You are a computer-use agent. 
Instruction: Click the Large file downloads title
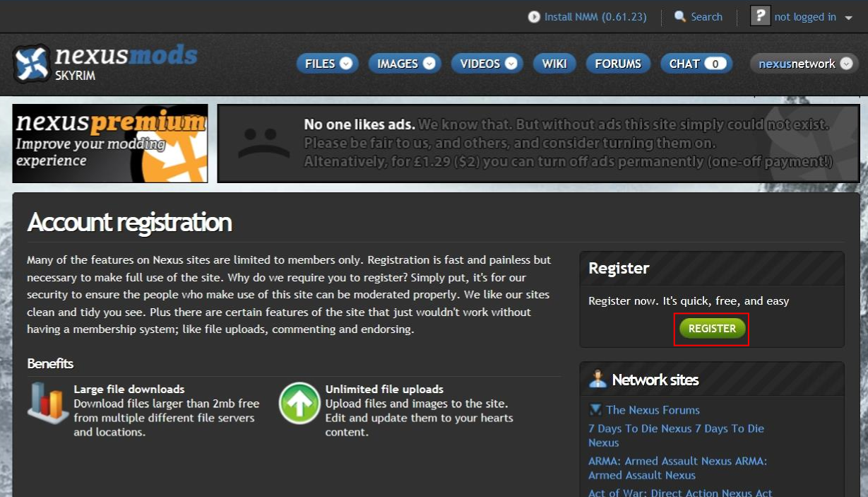tap(129, 389)
